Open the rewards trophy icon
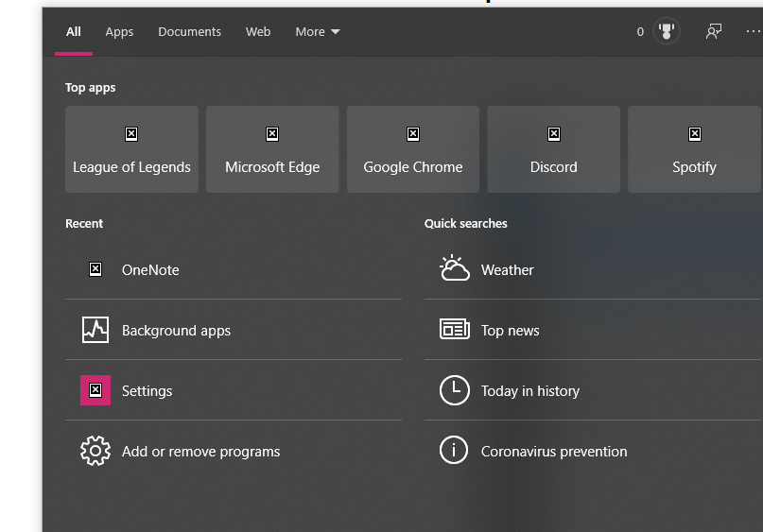This screenshot has height=532, width=763. click(667, 31)
